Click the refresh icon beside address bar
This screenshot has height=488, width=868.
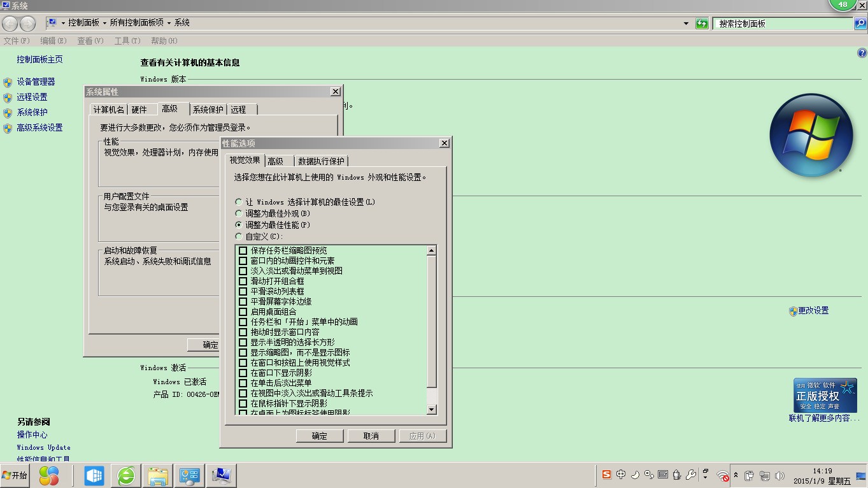point(702,24)
